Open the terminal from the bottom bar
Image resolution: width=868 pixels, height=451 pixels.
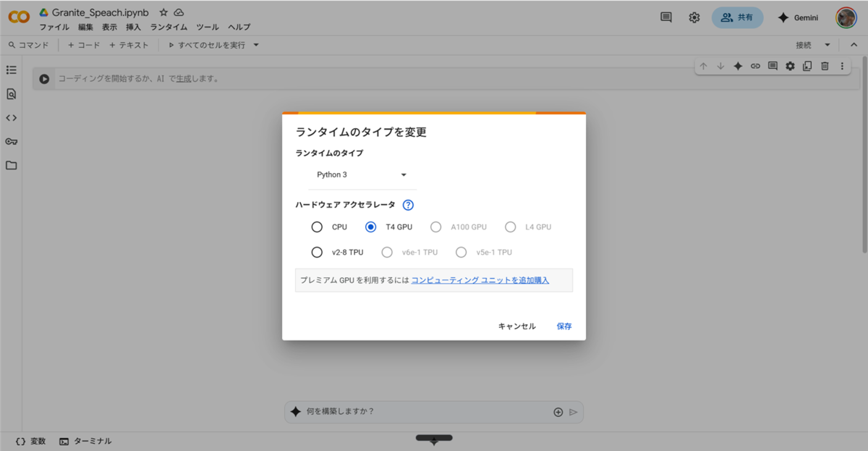tap(85, 440)
